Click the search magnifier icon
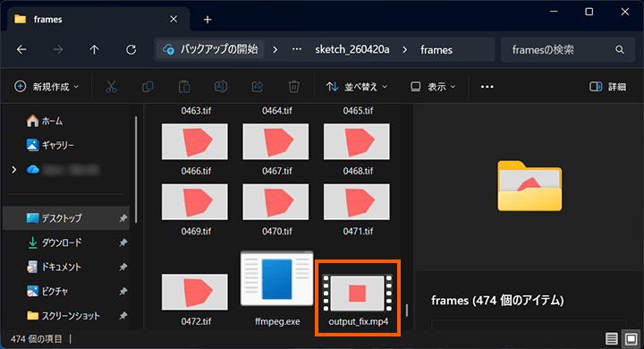This screenshot has width=644, height=349. click(x=620, y=50)
